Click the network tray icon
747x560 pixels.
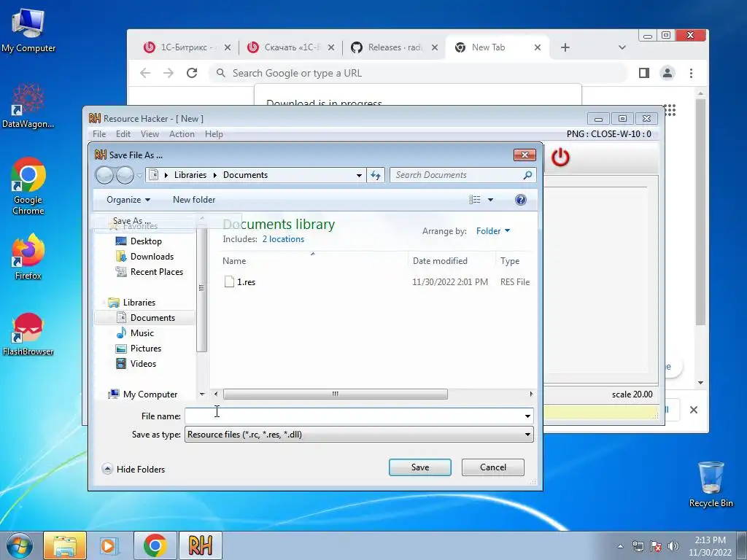click(638, 546)
